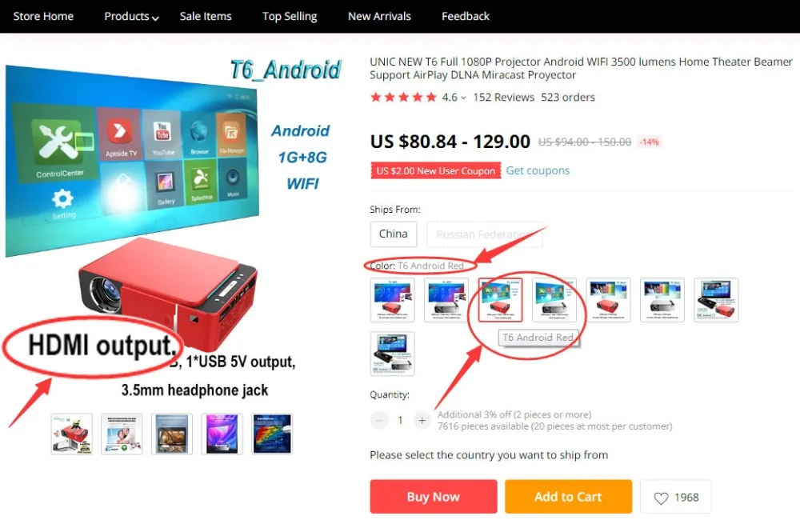Screen dimensions: 800x532
Task: Decrease quantity with the minus button
Action: click(379, 420)
